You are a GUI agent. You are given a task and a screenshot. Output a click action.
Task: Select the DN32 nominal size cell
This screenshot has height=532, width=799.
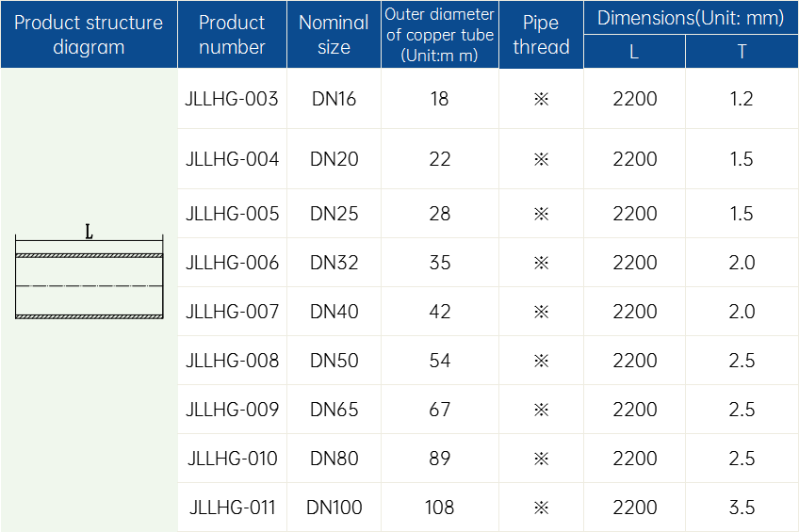point(334,263)
